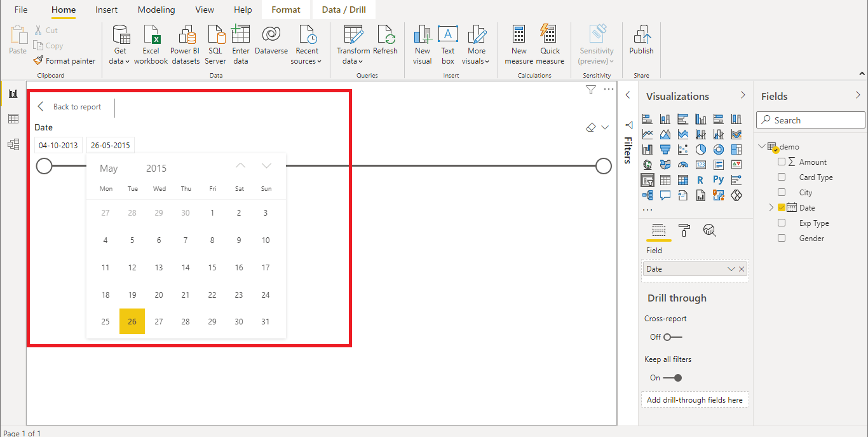
Task: Add an R script visual
Action: [x=700, y=180]
